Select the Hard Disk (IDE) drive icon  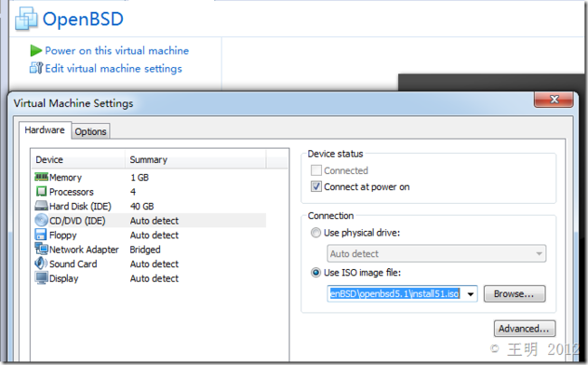42,206
